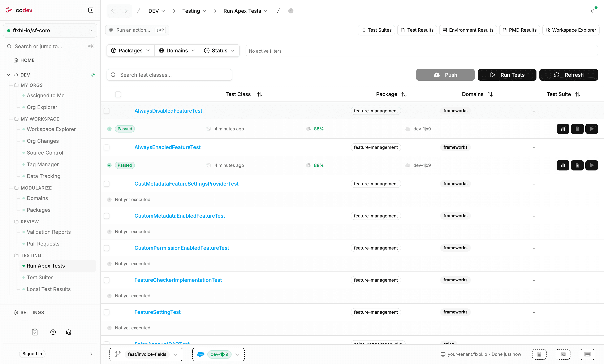Sort by Test Suite column arrows

point(578,94)
